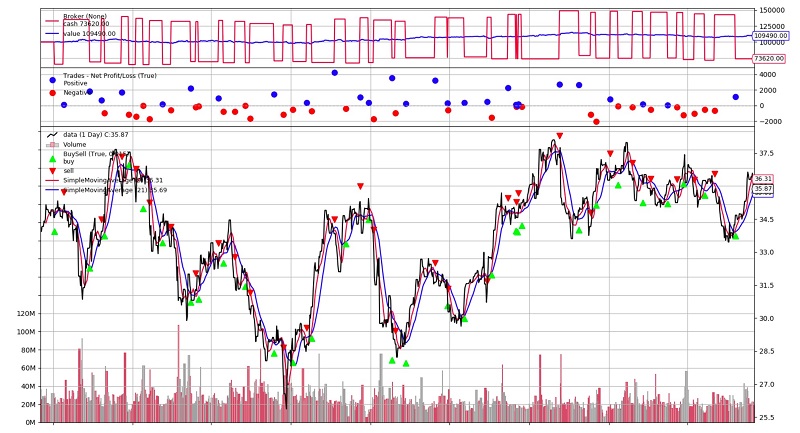This screenshot has height=433, width=800.
Task: Select the 'Broker (None)' legend title
Action: coord(85,16)
